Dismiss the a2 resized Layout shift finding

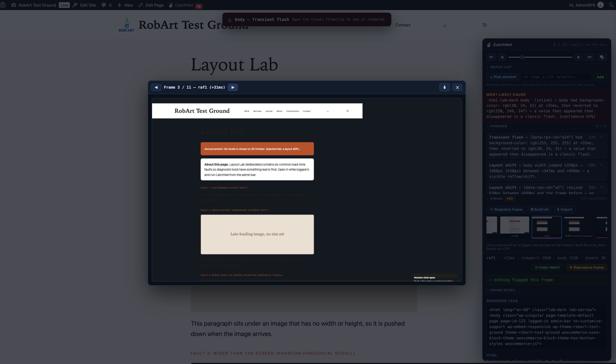[x=601, y=187]
